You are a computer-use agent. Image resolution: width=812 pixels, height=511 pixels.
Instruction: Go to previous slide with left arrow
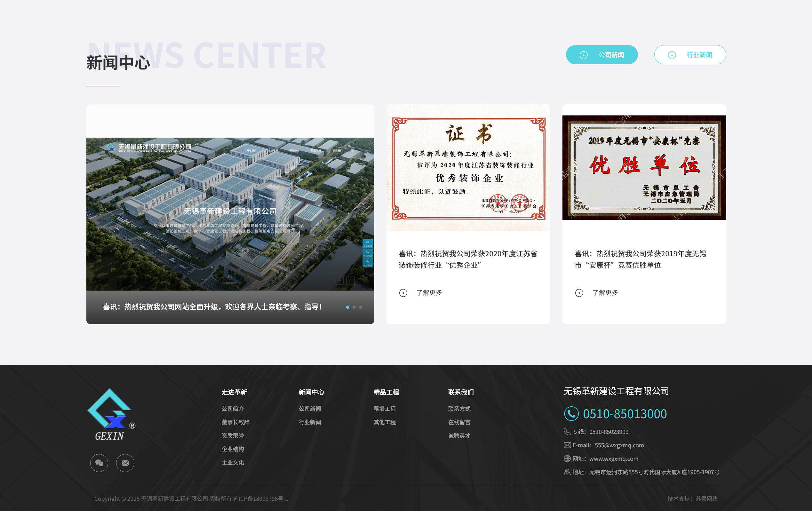pyautogui.click(x=339, y=280)
